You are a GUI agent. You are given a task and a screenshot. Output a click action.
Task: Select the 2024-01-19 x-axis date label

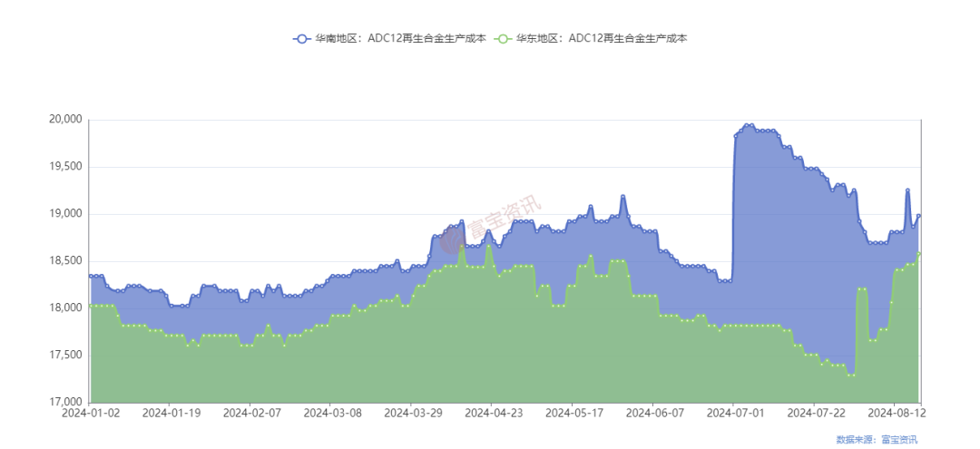coord(171,413)
